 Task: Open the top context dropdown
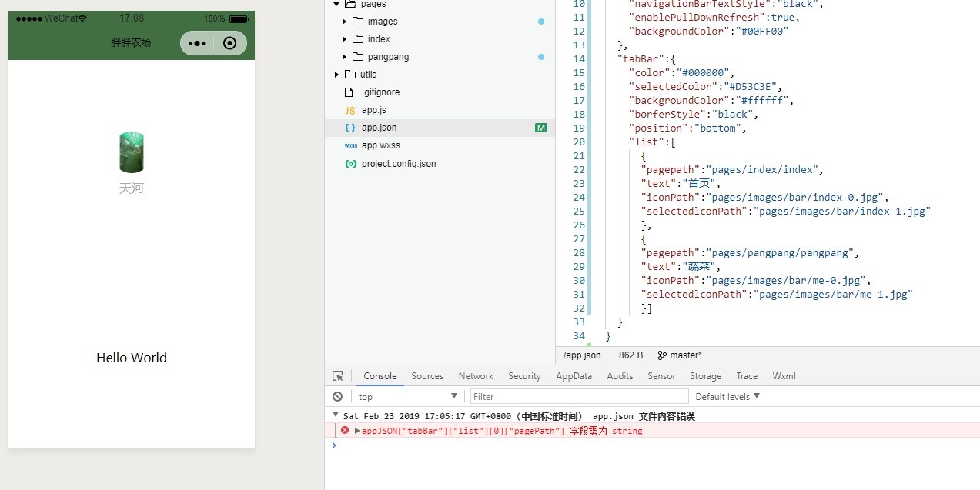pyautogui.click(x=408, y=397)
